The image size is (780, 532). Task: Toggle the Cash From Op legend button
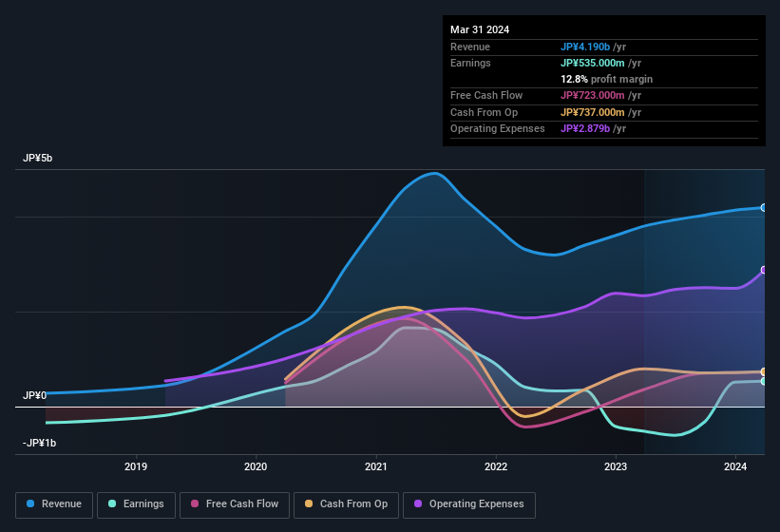click(x=346, y=504)
